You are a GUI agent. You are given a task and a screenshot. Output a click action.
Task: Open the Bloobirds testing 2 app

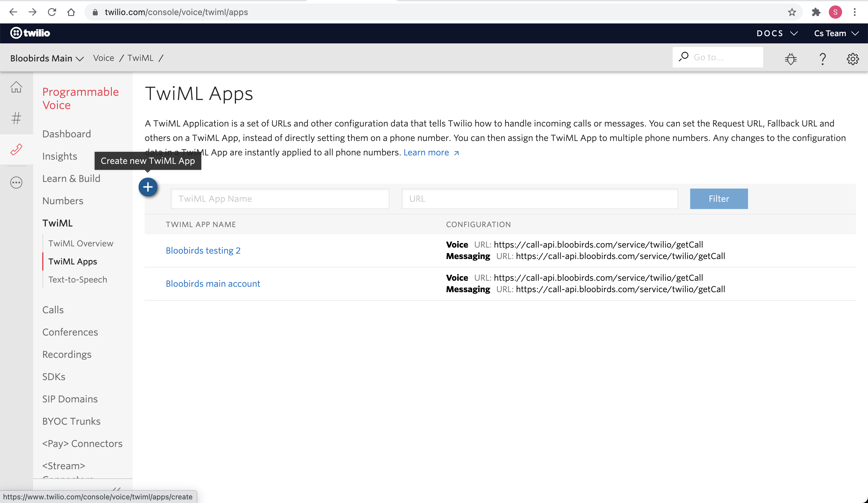(x=203, y=250)
